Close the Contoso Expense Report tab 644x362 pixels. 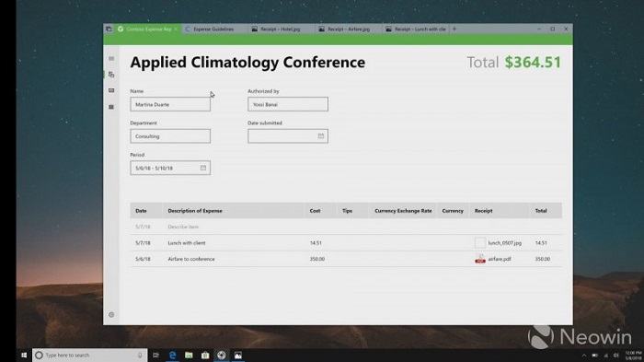(176, 29)
